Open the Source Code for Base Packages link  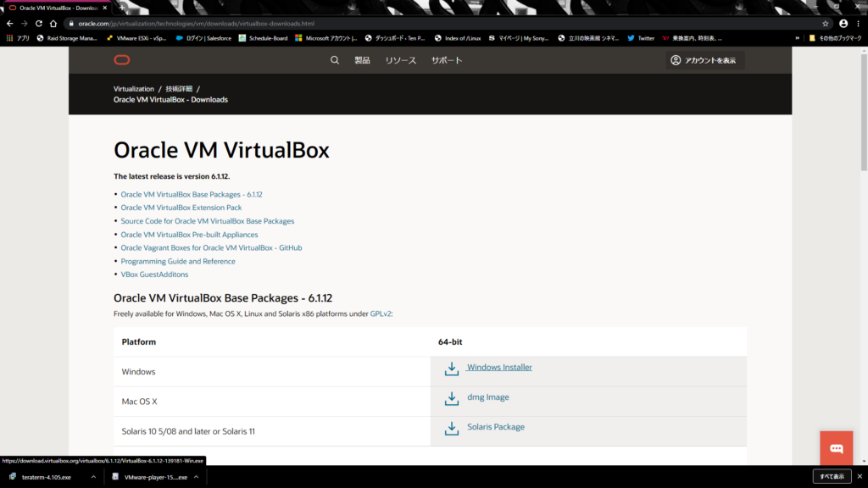(x=208, y=221)
